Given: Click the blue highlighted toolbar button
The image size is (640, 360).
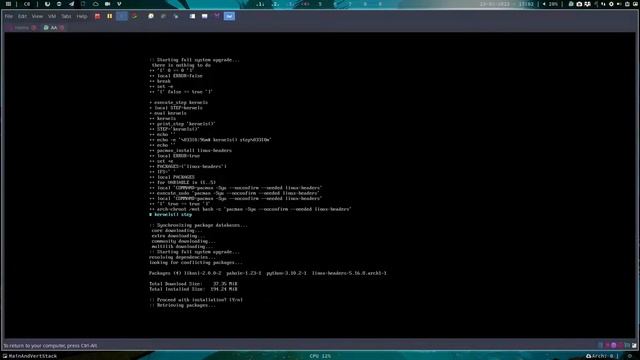Looking at the screenshot, I should coord(122,16).
